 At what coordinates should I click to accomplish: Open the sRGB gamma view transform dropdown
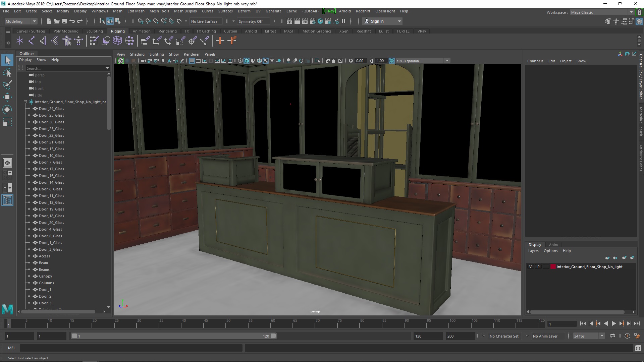[x=423, y=61]
